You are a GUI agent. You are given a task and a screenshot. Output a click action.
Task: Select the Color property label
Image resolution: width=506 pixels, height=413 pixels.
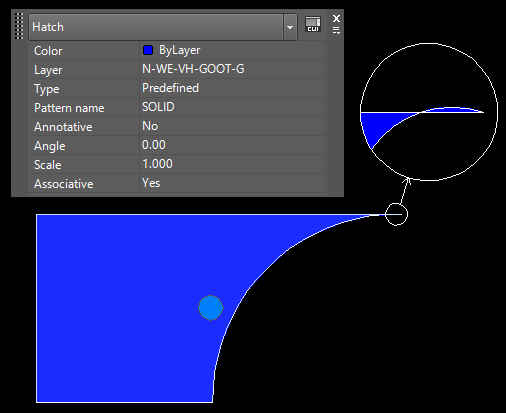tap(48, 51)
